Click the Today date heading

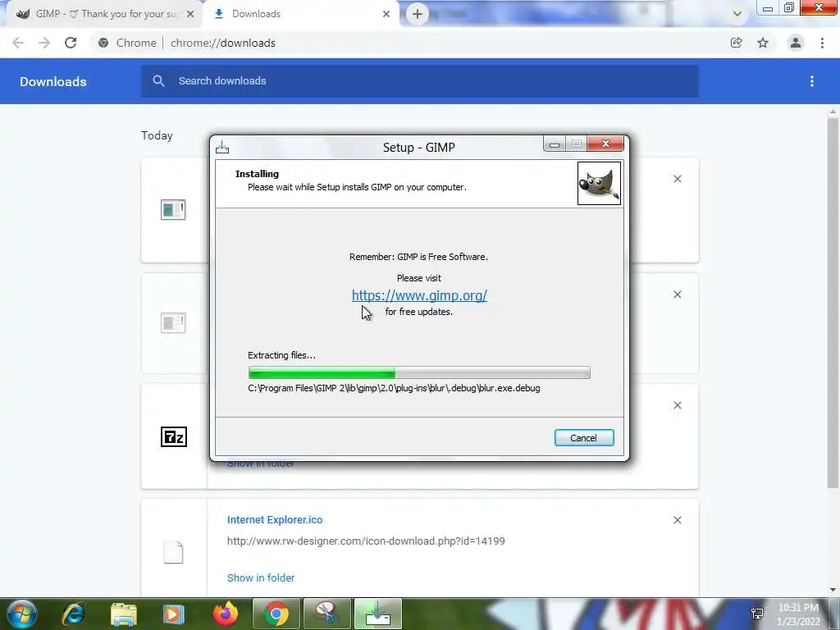pyautogui.click(x=157, y=135)
